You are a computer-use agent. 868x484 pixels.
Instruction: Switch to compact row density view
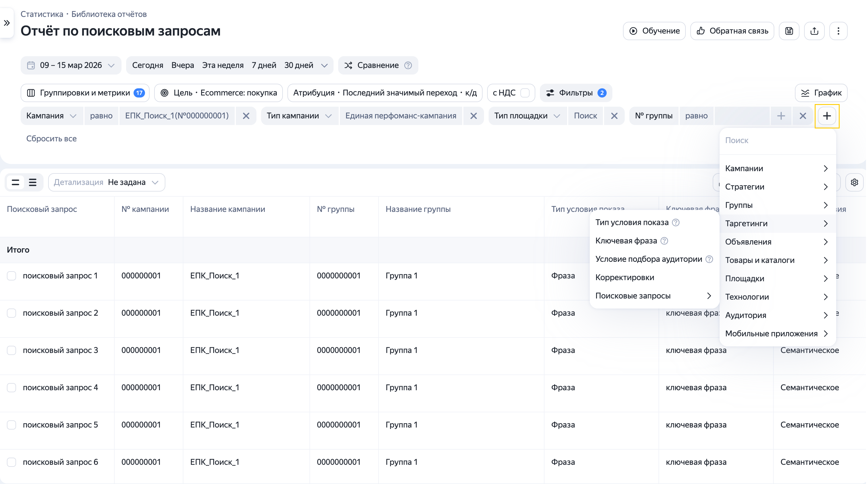click(x=15, y=182)
